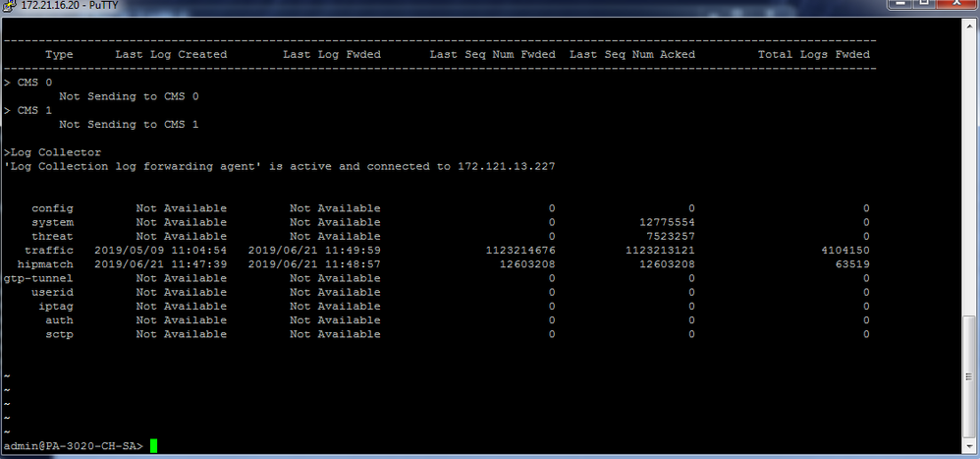
Task: Click hipmatch 12603208 under Last Seq Num Acked
Action: pos(667,263)
